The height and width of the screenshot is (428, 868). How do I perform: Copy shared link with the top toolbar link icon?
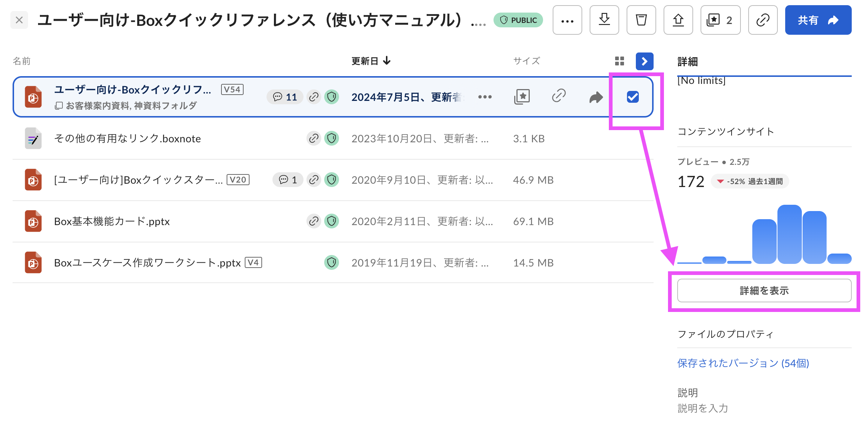coord(763,20)
